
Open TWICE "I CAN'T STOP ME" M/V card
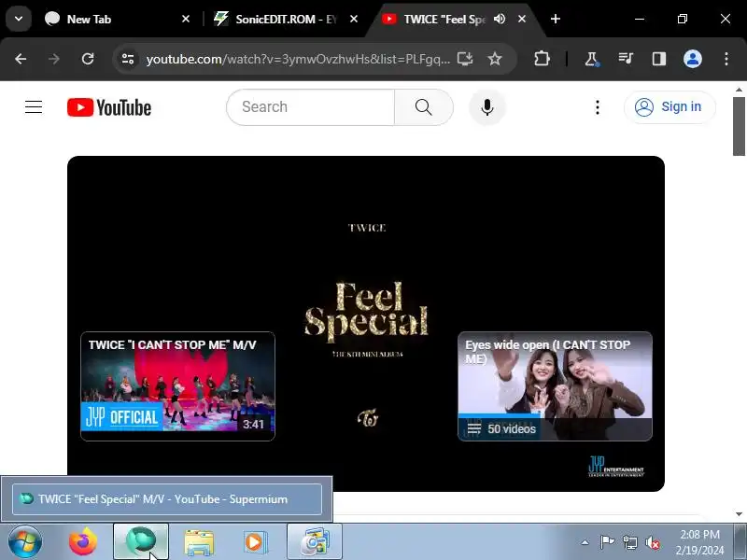[177, 386]
